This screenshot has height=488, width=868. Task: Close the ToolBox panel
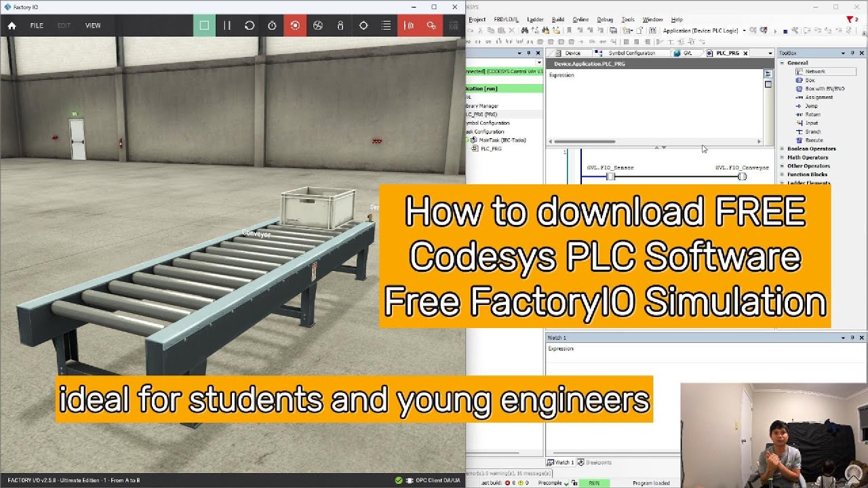point(861,53)
